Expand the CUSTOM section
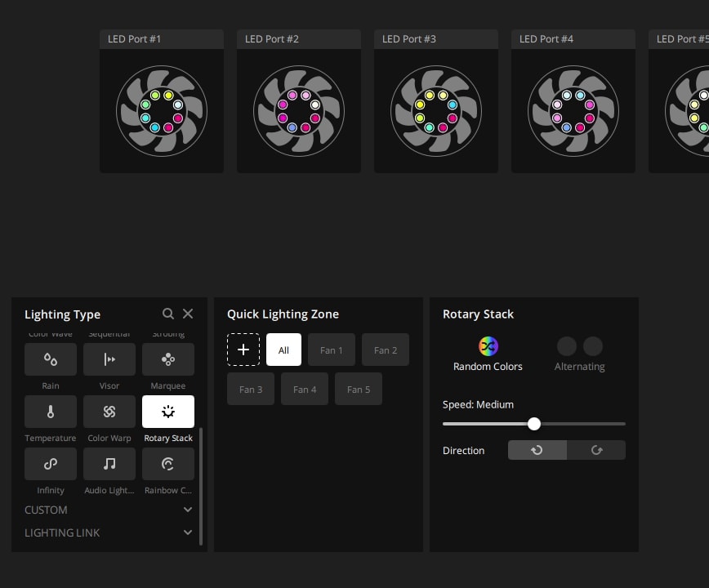 [x=188, y=510]
